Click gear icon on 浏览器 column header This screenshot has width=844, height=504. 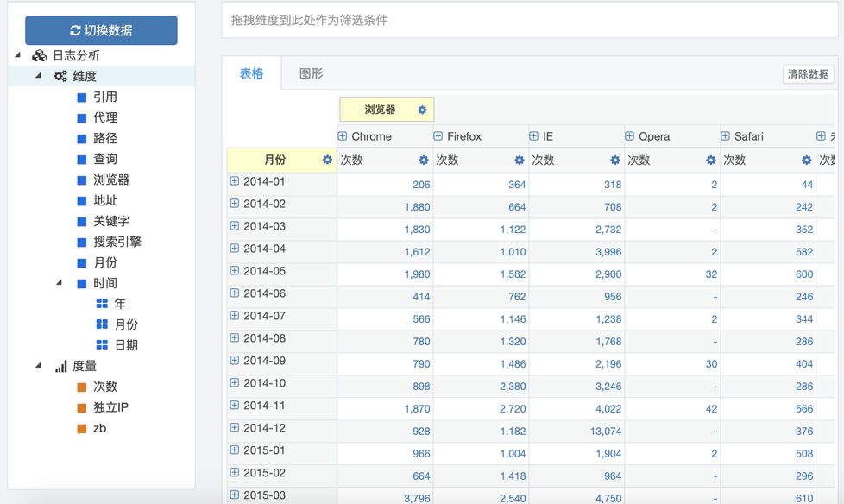[422, 110]
